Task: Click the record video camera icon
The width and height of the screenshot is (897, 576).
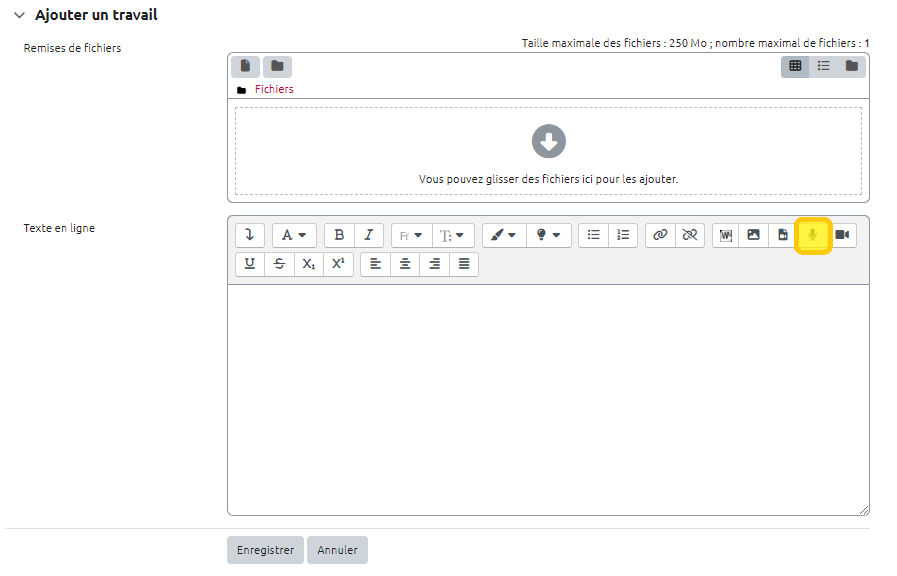Action: tap(842, 235)
